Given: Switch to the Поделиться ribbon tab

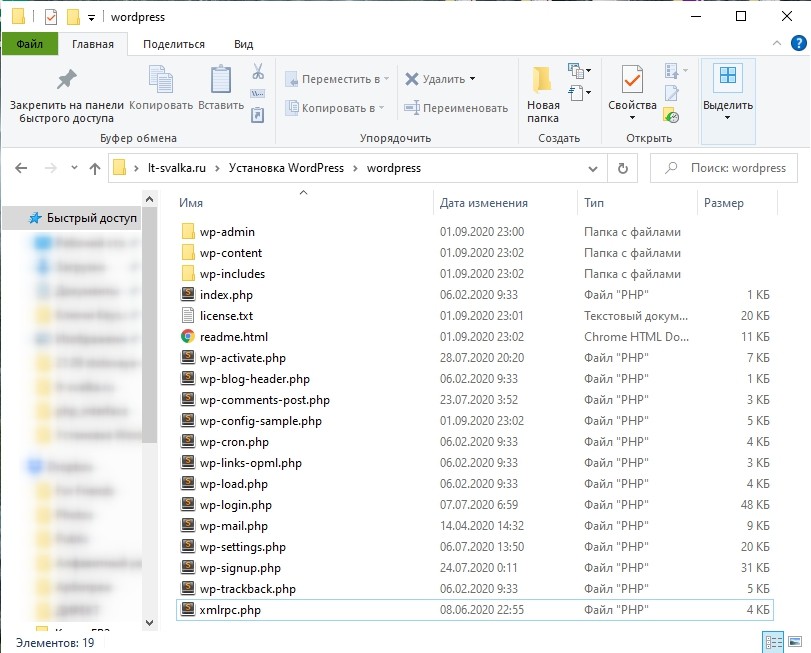Looking at the screenshot, I should point(174,44).
